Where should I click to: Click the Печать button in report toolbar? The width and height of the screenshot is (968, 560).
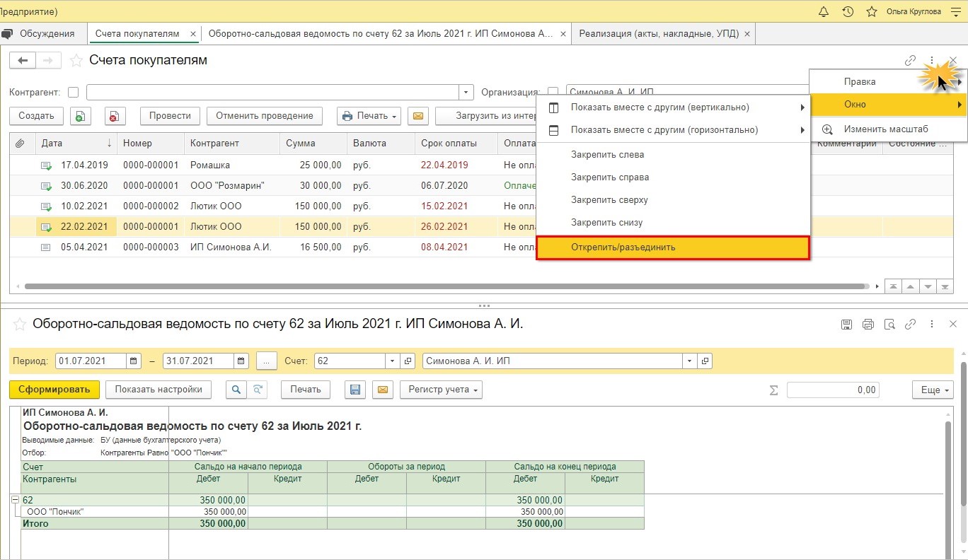306,390
